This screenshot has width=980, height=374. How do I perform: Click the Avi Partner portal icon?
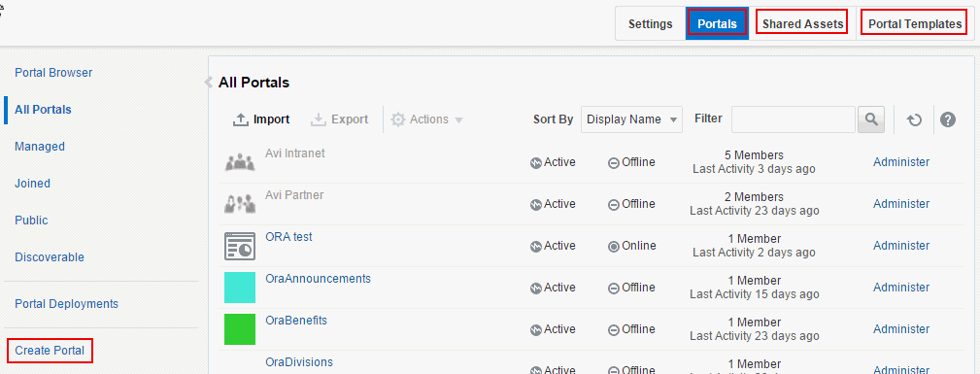240,204
